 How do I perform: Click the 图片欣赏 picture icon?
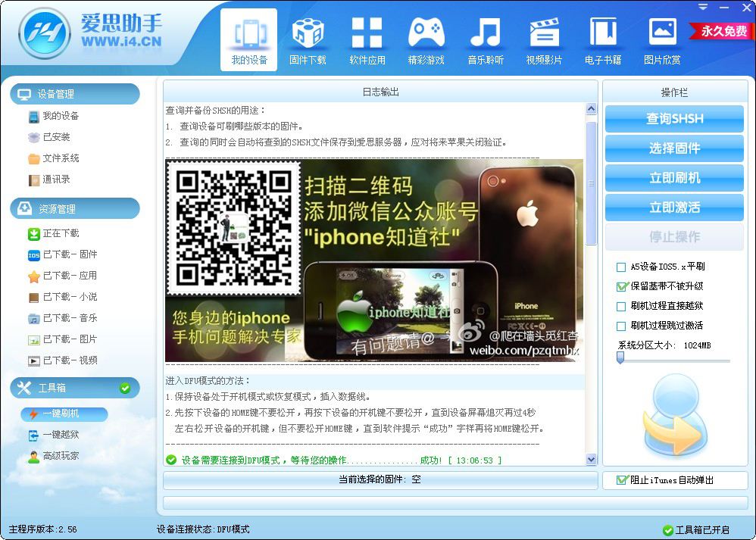[662, 33]
